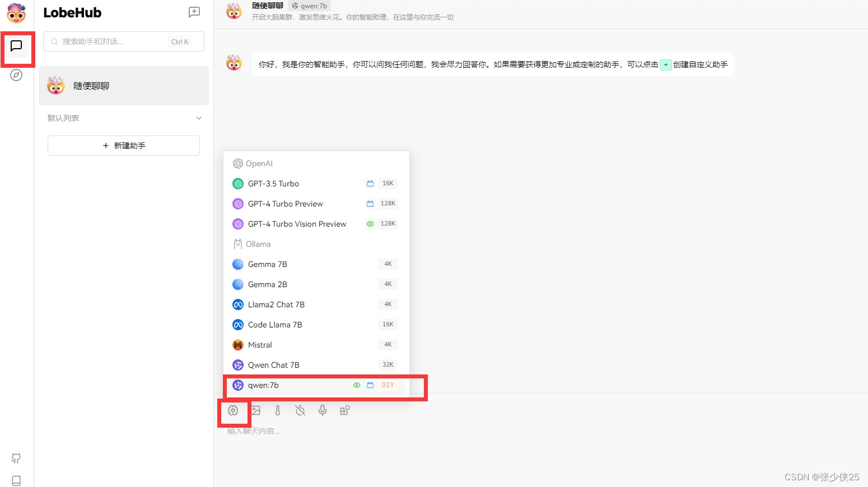Open the model settings selector icon
The height and width of the screenshot is (487, 868).
click(x=234, y=410)
